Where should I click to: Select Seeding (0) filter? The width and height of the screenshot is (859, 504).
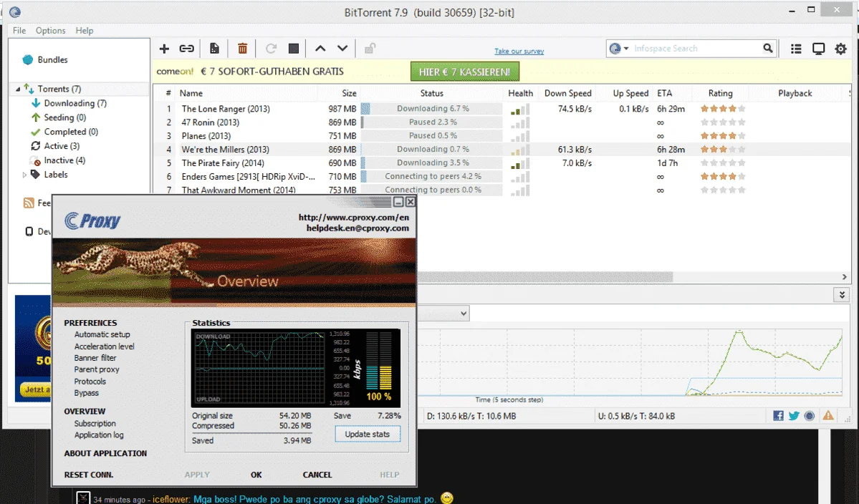click(64, 117)
